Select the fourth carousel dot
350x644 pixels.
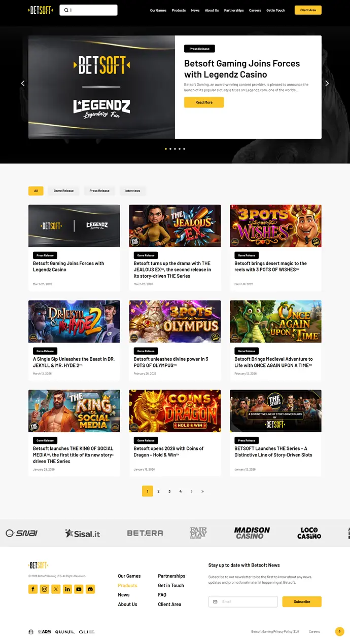180,149
